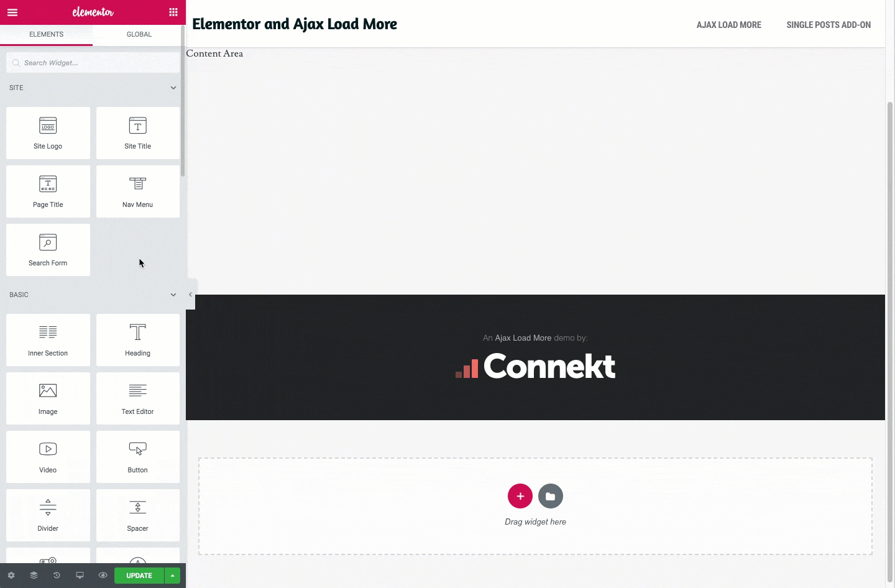Open responsive mode desktop icon

(x=80, y=576)
